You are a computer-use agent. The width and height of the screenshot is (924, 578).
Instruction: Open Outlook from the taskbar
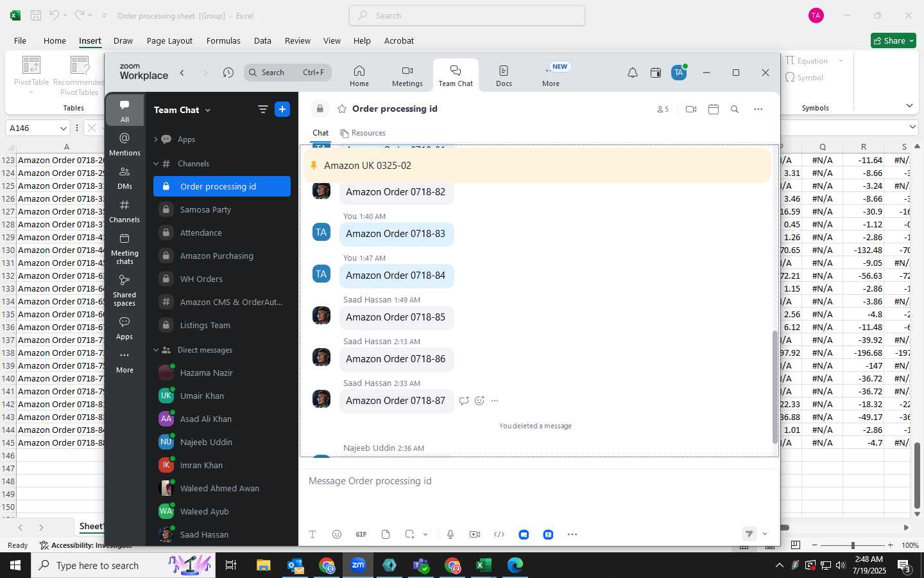click(x=295, y=565)
